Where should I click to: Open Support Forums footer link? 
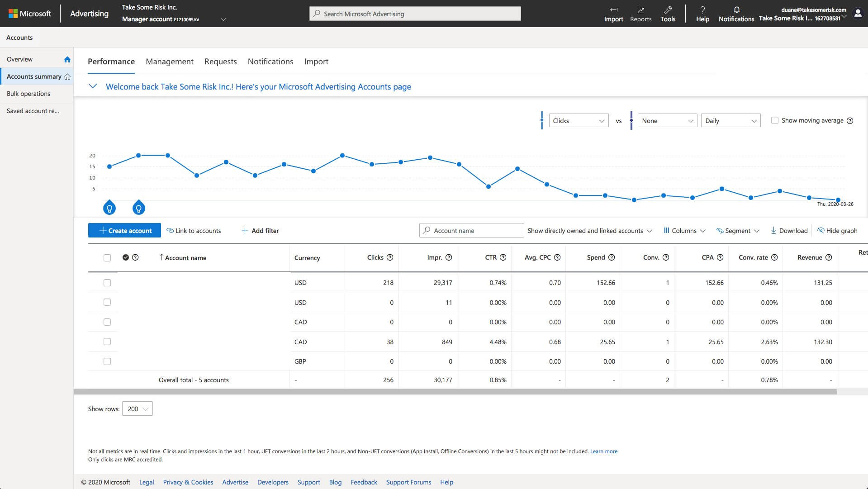click(408, 482)
